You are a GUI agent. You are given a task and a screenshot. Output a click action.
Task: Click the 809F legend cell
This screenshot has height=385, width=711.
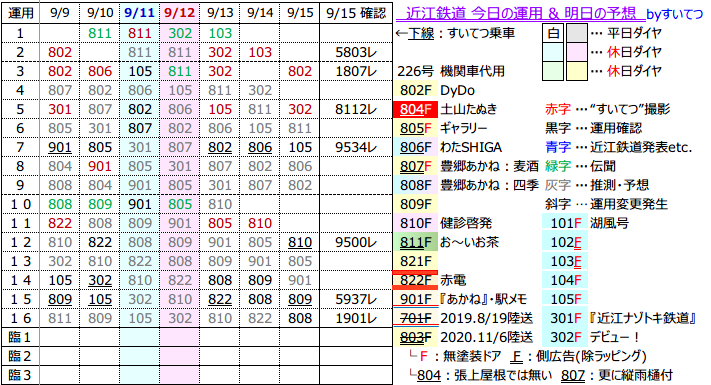(415, 204)
